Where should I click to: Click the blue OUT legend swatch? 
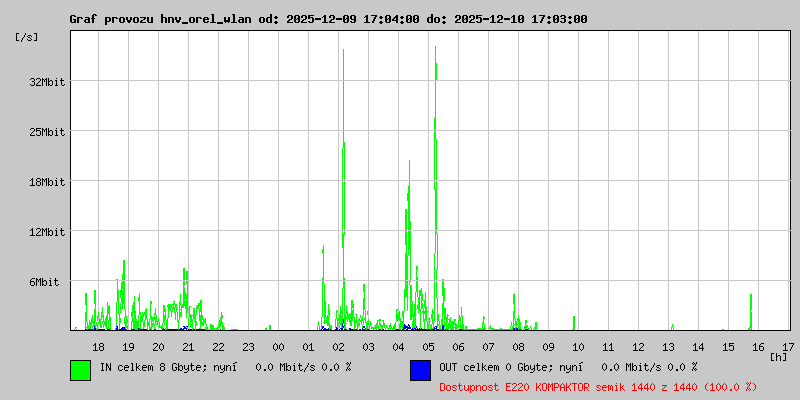420,369
